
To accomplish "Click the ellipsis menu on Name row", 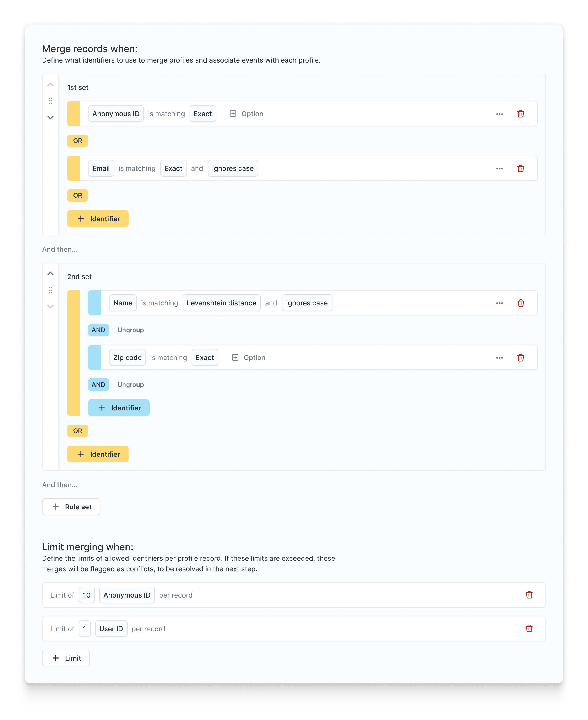I will click(x=500, y=303).
